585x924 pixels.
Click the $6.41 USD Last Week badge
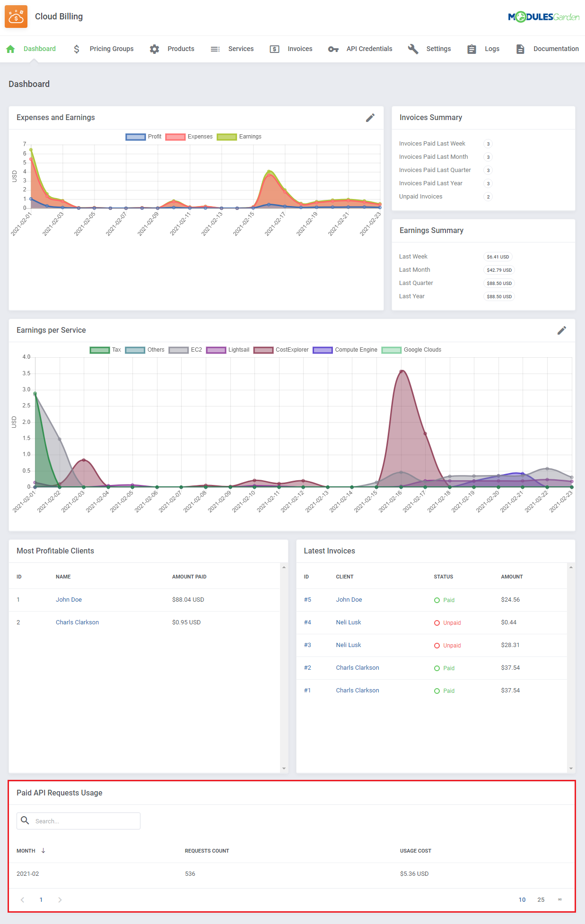click(x=498, y=257)
